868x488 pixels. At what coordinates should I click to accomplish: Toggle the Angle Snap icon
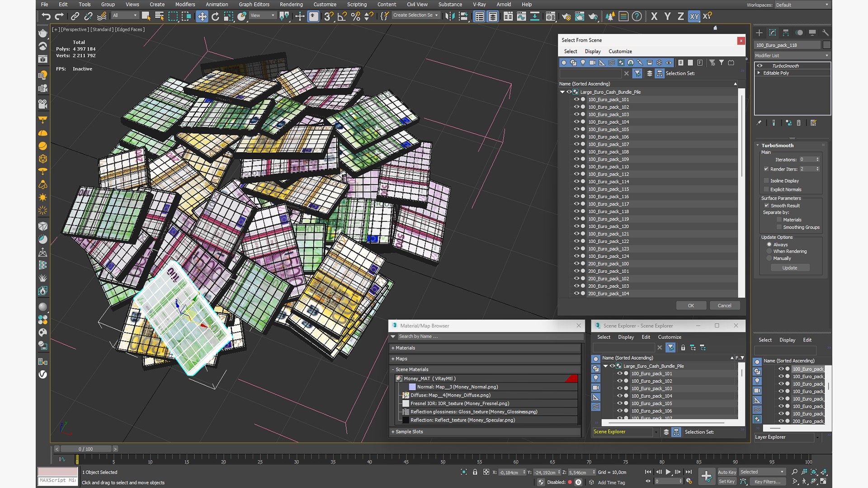coord(342,16)
